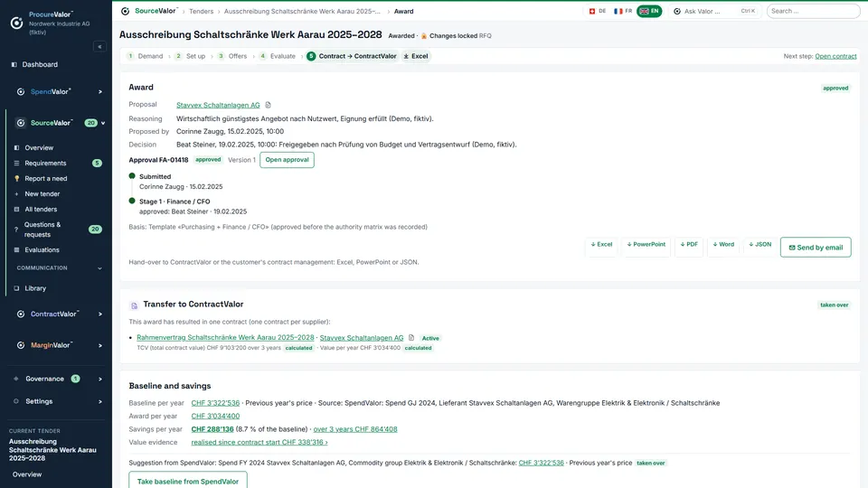The width and height of the screenshot is (868, 488).
Task: Open the Dashboard from the sidebar
Action: tap(40, 64)
